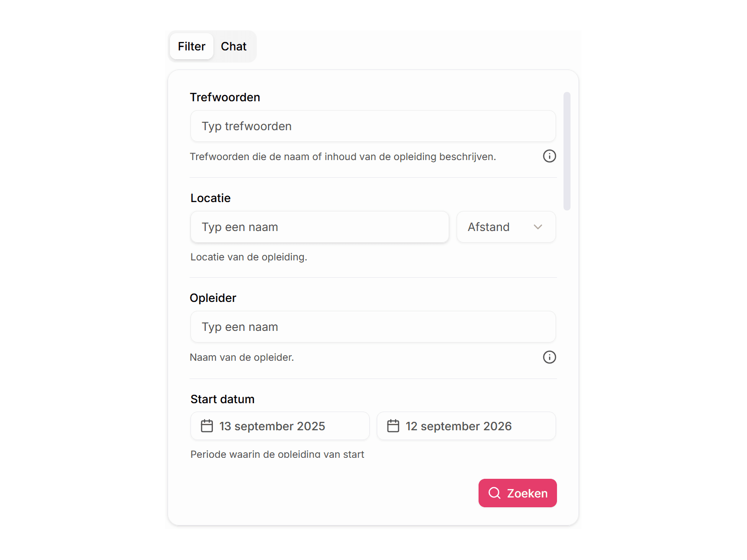Click the vertical scrollbar of filter panel
The image size is (747, 560).
pos(567,151)
